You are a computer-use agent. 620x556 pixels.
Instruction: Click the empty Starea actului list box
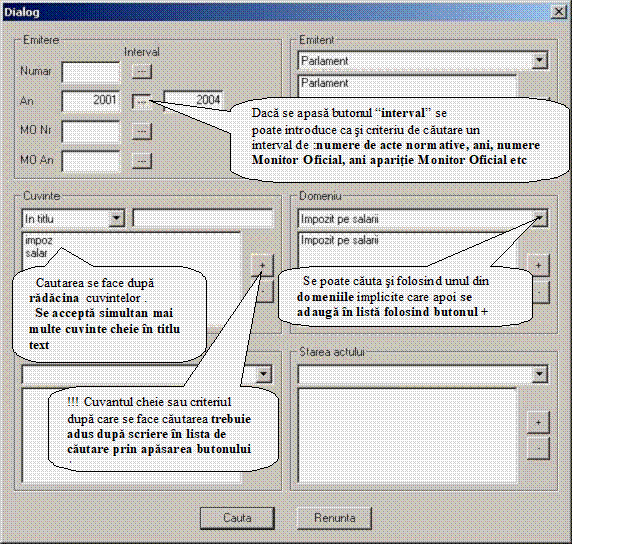(x=407, y=436)
